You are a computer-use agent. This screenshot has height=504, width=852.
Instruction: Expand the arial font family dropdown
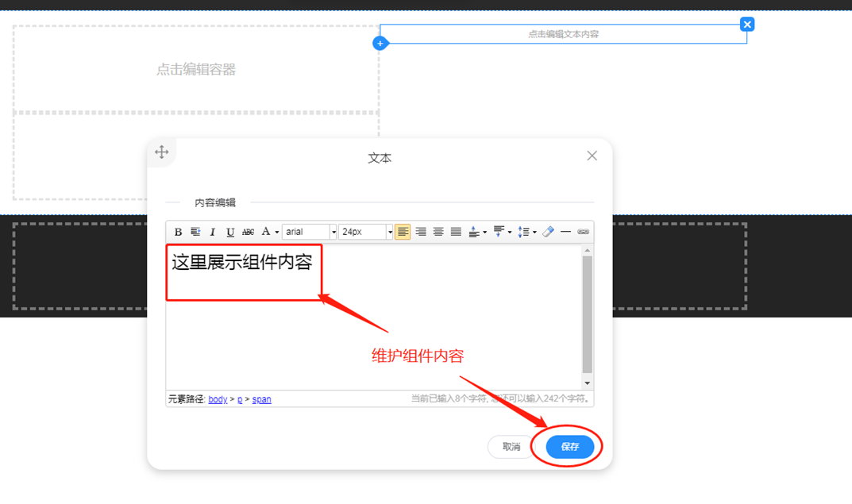click(333, 232)
